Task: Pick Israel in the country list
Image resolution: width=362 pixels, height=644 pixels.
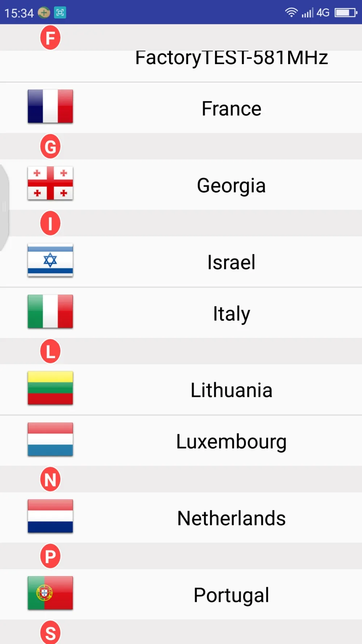Action: click(181, 262)
